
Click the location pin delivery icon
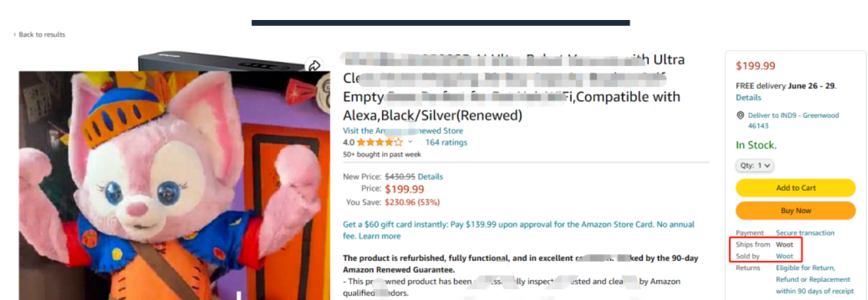pyautogui.click(x=740, y=115)
